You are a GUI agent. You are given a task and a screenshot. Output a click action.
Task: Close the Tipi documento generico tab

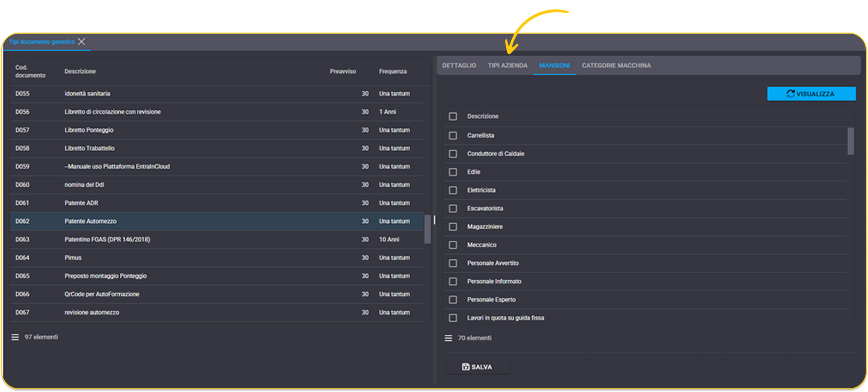81,41
